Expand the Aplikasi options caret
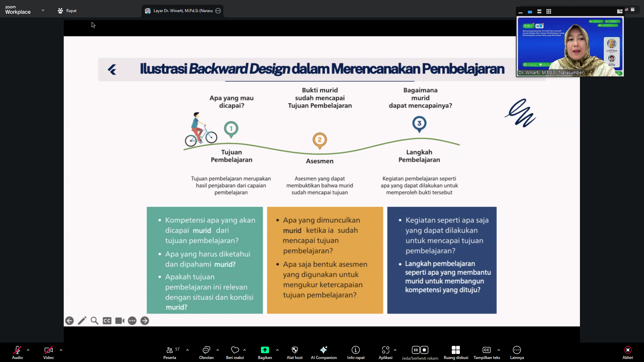 click(395, 350)
